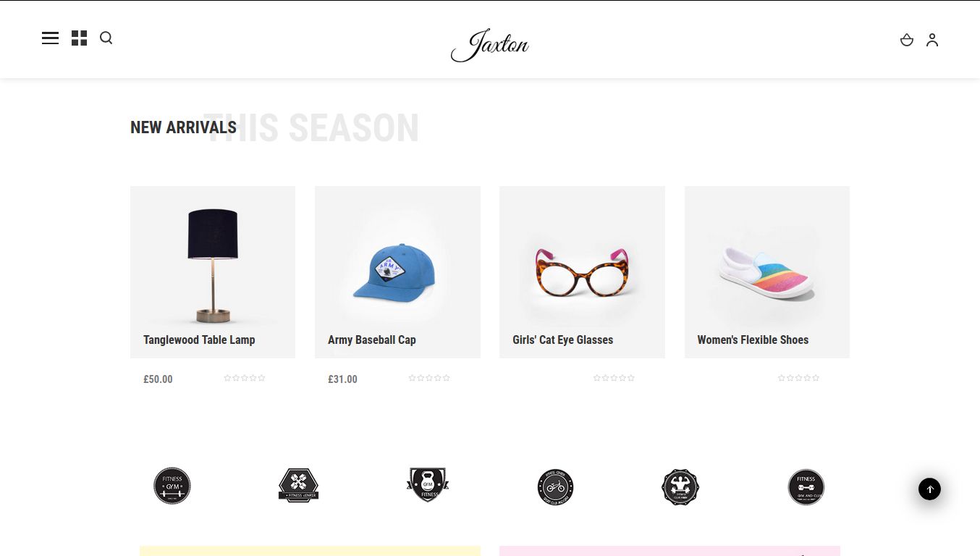Open Army Baseball Cap product title
The height and width of the screenshot is (556, 980).
[372, 340]
